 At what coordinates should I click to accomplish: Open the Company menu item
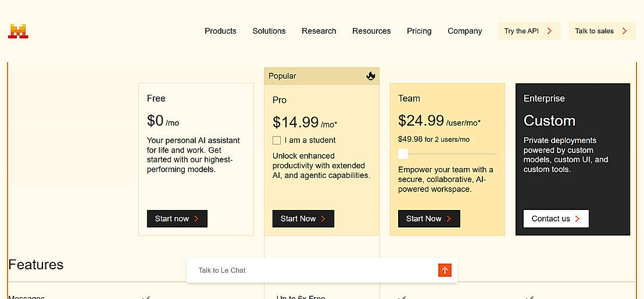click(465, 31)
